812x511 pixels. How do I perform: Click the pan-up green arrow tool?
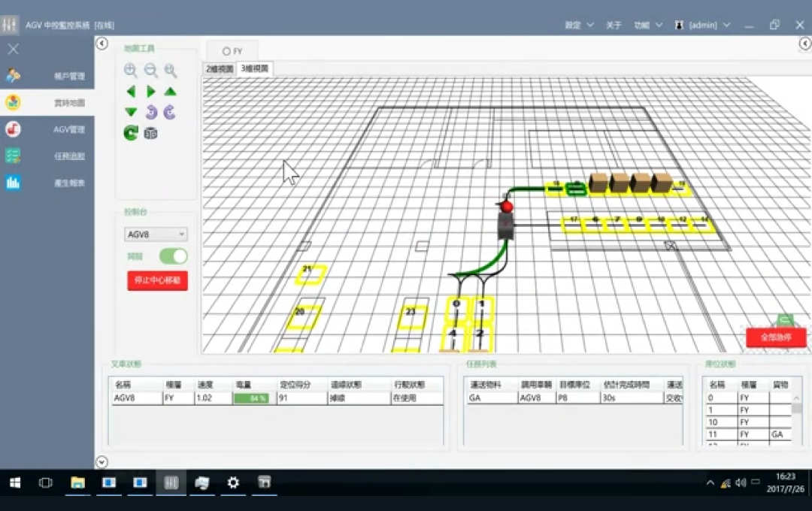pos(170,91)
